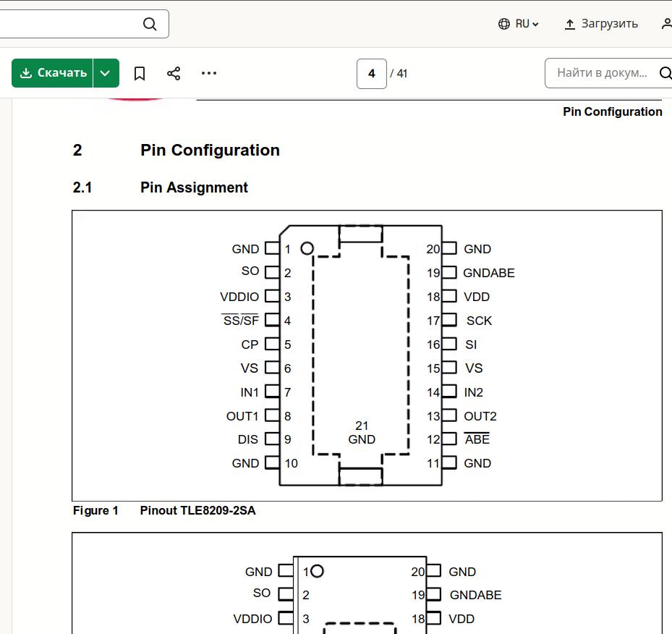The width and height of the screenshot is (672, 634).
Task: Focus the Найти в документе search field
Action: coord(600,73)
